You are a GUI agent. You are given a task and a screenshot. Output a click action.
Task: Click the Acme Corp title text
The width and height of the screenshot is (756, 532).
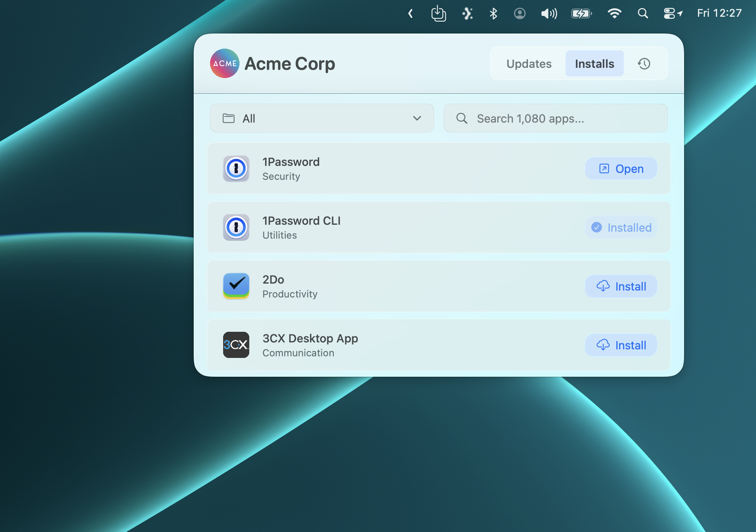pyautogui.click(x=290, y=64)
